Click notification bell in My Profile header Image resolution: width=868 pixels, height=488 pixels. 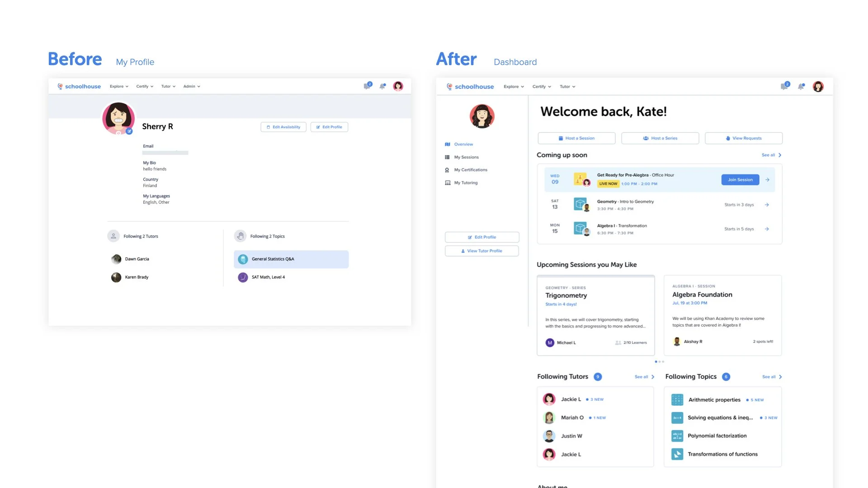coord(382,86)
